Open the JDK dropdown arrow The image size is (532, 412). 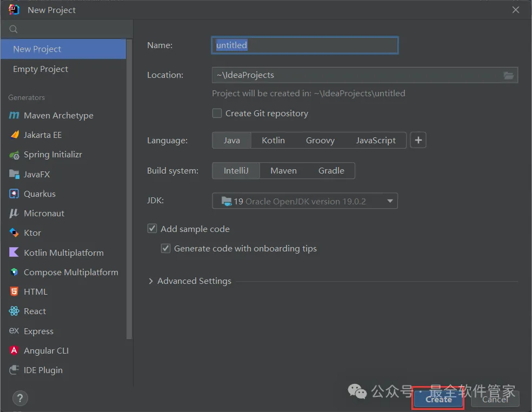pyautogui.click(x=390, y=201)
